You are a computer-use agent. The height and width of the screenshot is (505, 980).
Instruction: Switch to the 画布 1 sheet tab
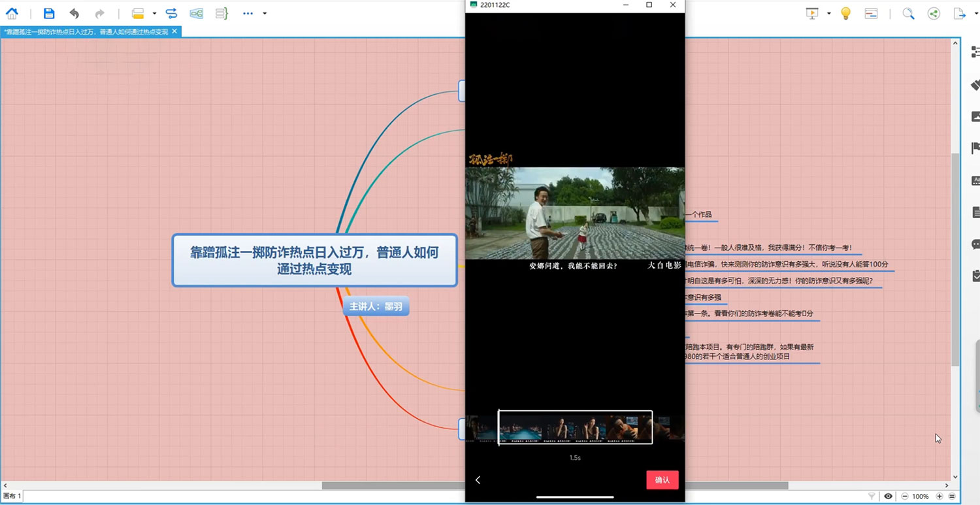(x=12, y=496)
